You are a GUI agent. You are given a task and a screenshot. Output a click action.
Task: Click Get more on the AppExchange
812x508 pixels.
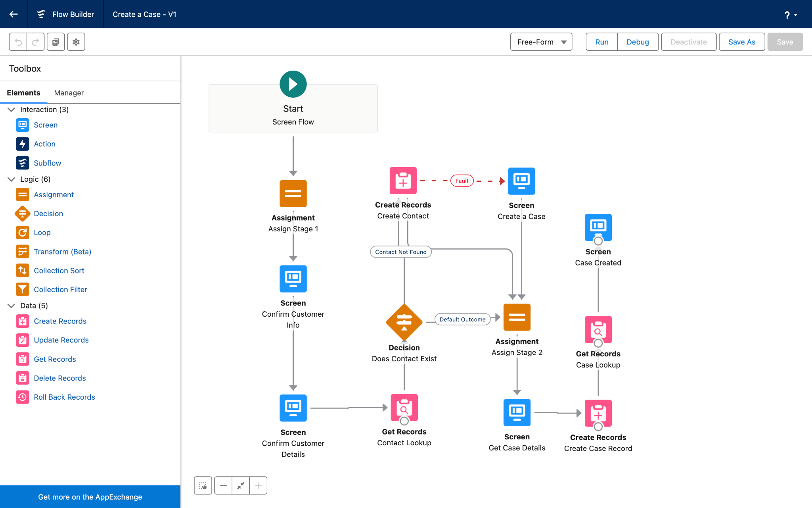pyautogui.click(x=90, y=497)
